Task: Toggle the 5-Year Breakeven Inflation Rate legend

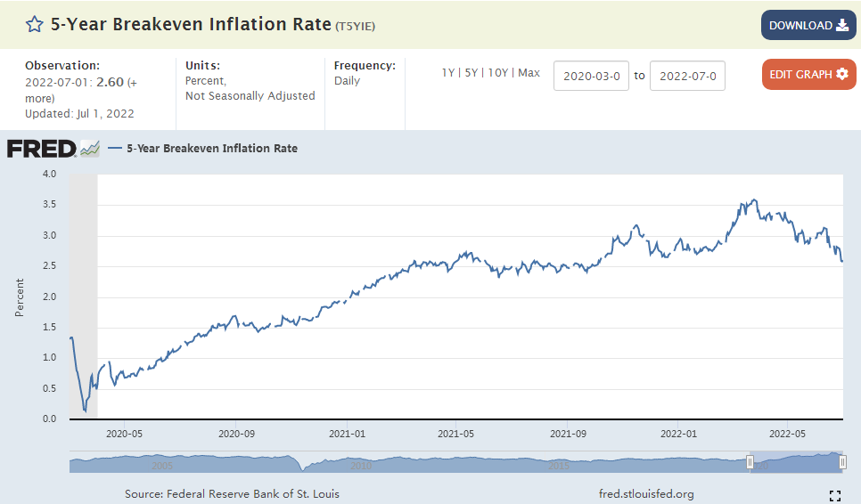Action: point(202,148)
